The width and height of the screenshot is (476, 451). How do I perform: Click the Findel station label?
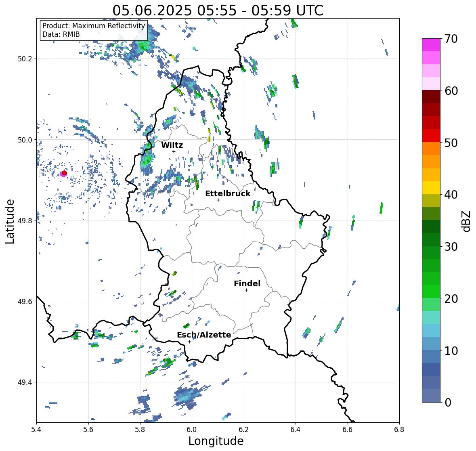[x=247, y=283]
